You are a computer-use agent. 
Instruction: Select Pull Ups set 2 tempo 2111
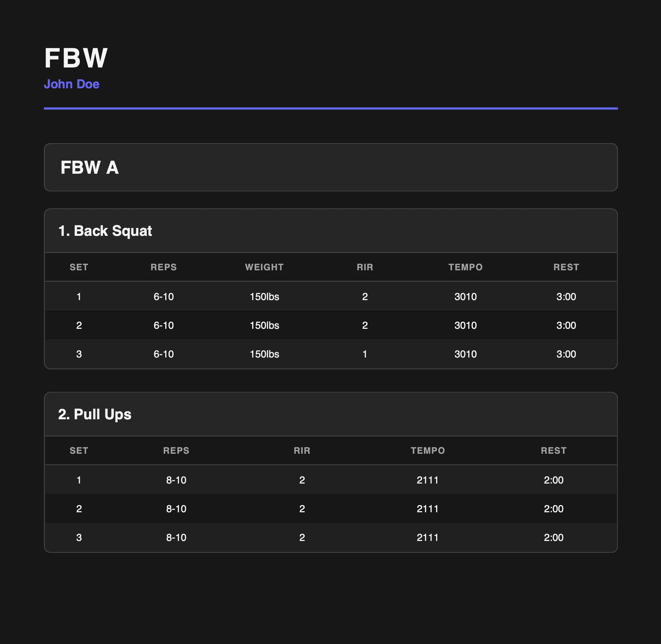click(427, 509)
